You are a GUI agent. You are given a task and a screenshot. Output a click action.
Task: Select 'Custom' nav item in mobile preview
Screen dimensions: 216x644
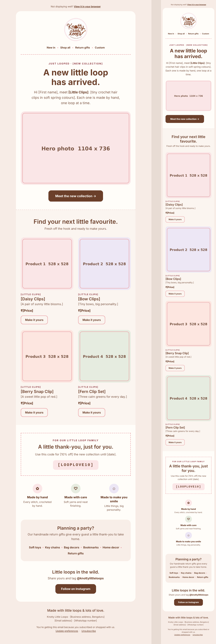click(x=205, y=34)
